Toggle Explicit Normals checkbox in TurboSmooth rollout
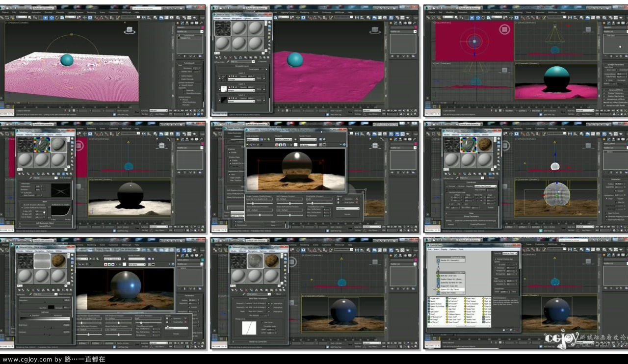 click(180, 79)
